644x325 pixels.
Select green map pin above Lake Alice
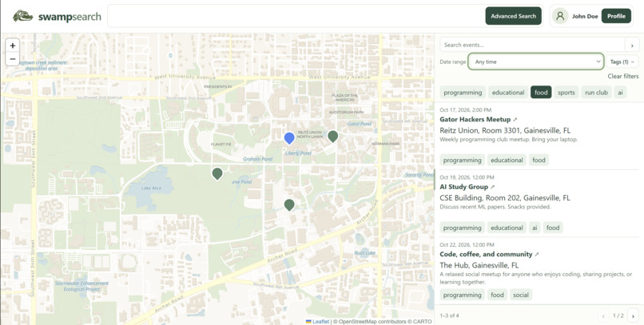coord(217,173)
